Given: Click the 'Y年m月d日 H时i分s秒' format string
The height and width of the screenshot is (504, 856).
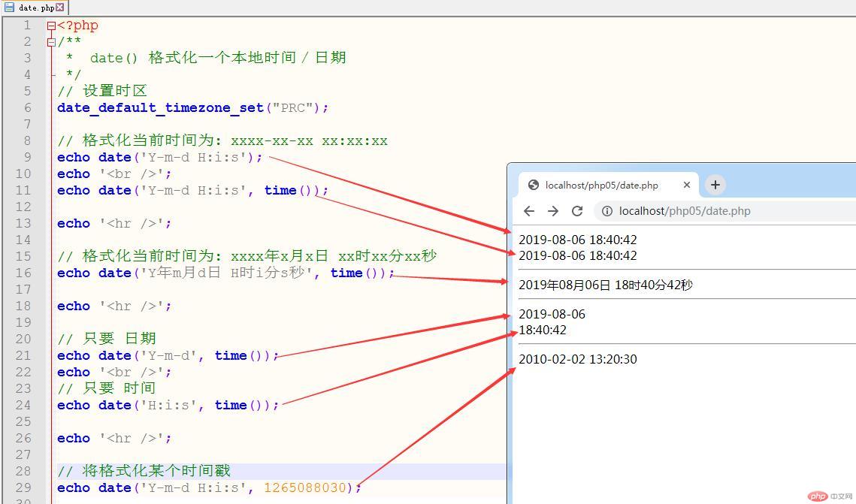Looking at the screenshot, I should (226, 273).
